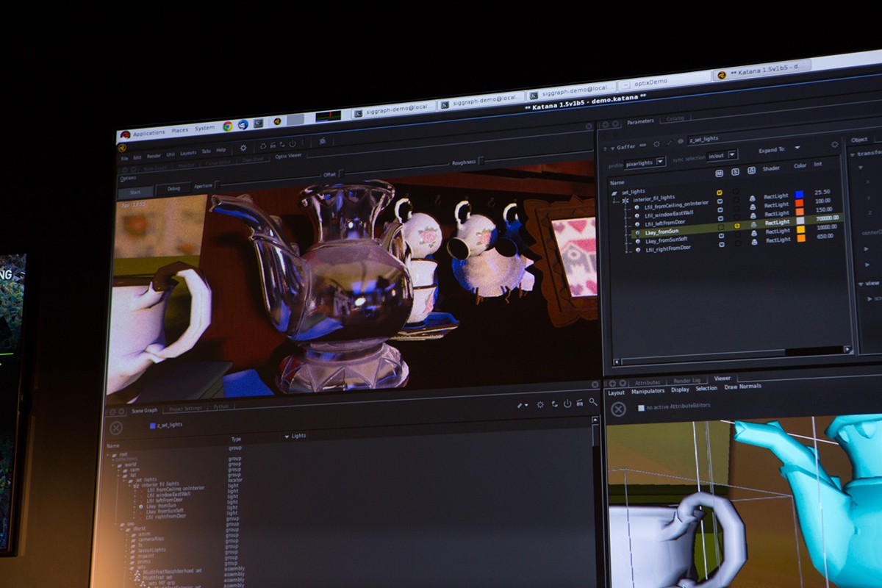882x588 pixels.
Task: Open the Chrome browser launcher in the top panel
Action: point(227,126)
